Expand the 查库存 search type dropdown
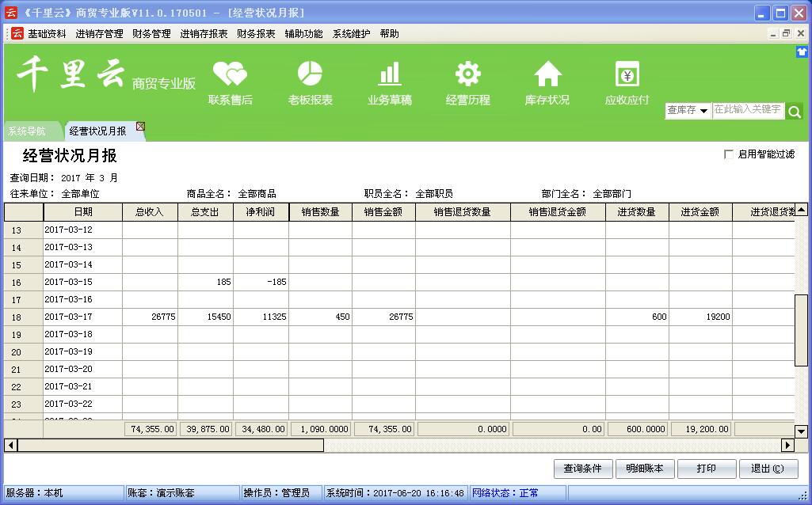The image size is (812, 505). click(x=688, y=111)
